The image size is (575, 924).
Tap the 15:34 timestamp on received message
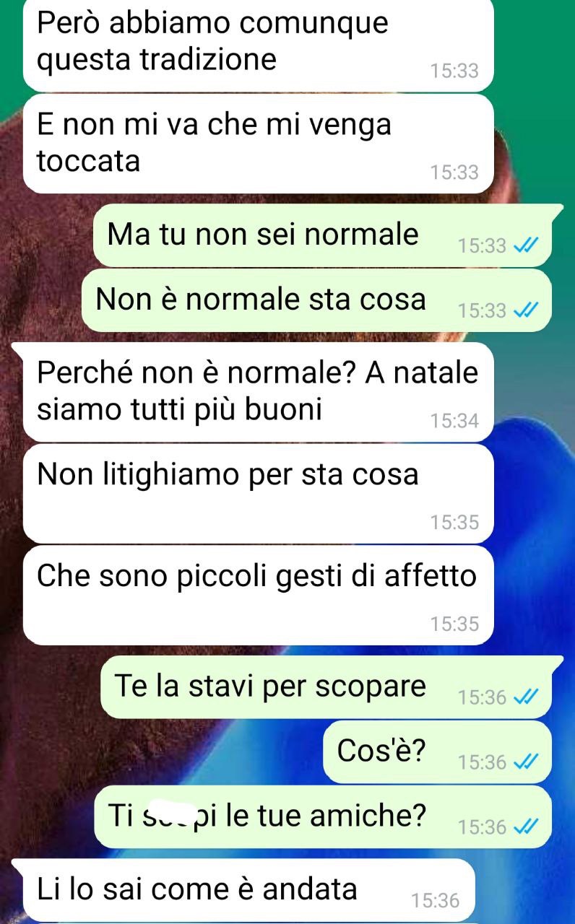[x=454, y=421]
